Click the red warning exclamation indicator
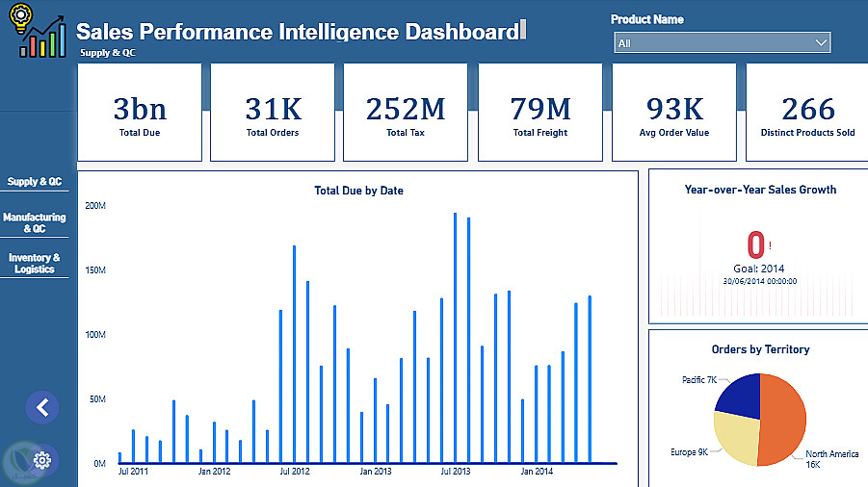Viewport: 868px width, 487px height. click(770, 245)
